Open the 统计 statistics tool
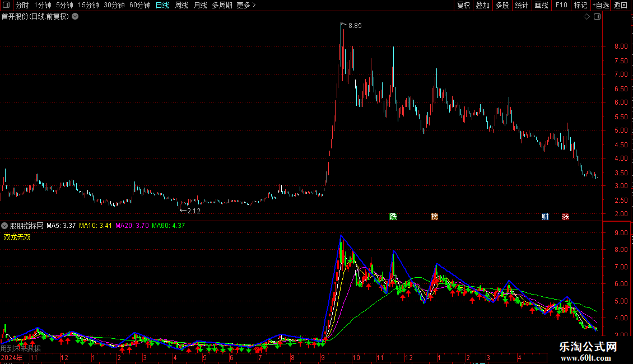 [522, 5]
